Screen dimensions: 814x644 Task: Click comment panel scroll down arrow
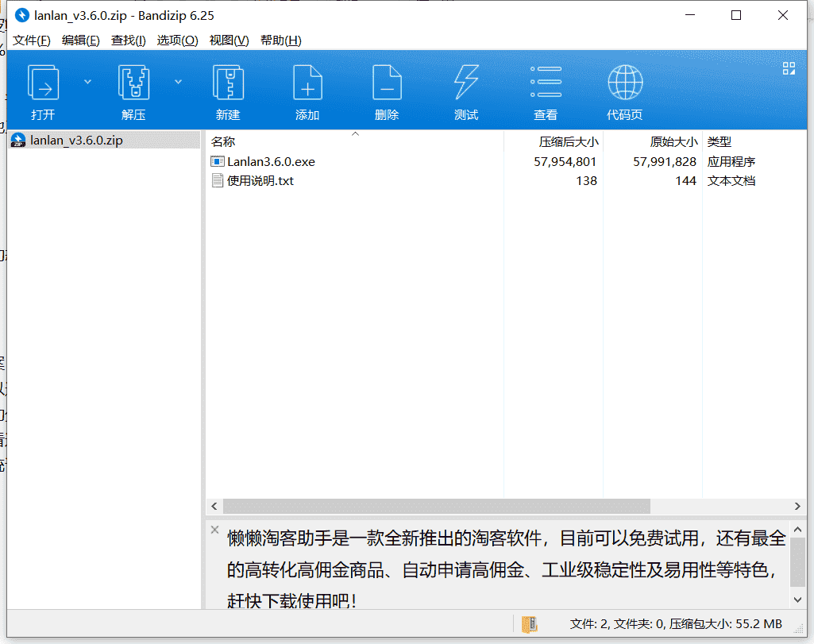pyautogui.click(x=797, y=600)
